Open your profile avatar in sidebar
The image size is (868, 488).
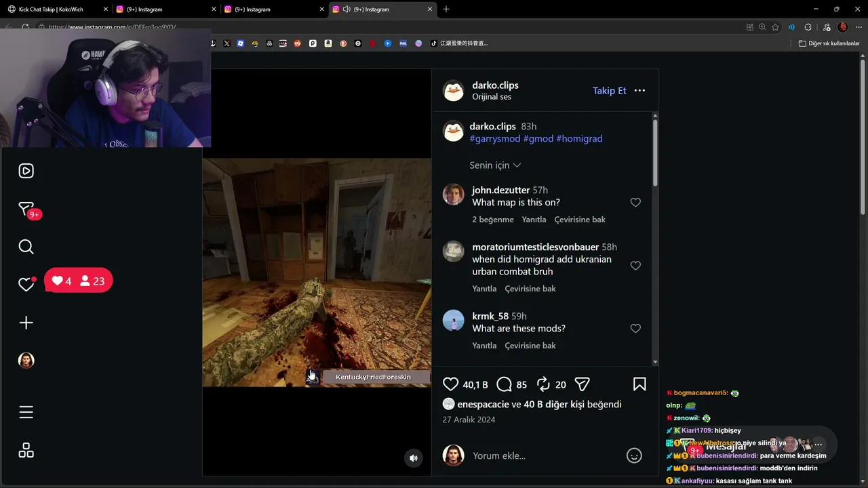(26, 361)
